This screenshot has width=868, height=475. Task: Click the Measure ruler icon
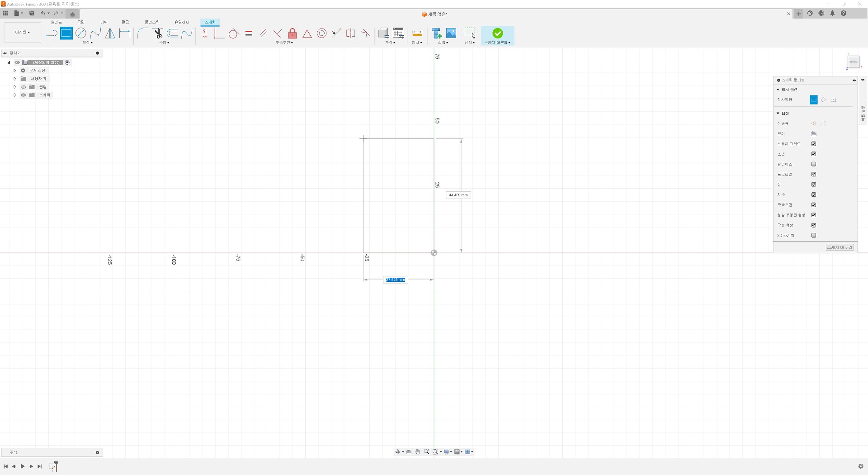417,33
